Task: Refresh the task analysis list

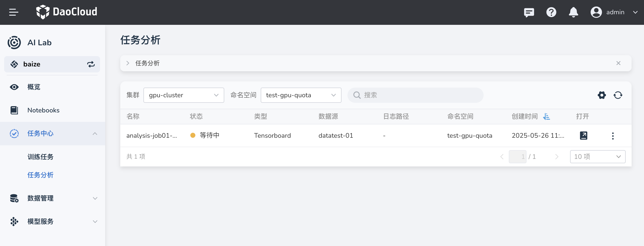Action: 618,95
